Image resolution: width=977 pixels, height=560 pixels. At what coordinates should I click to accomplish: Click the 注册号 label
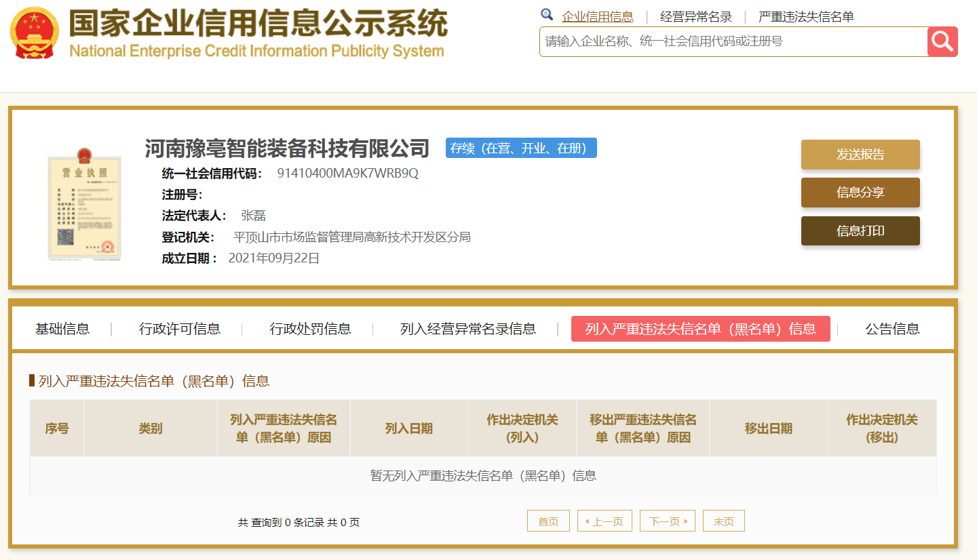pos(183,195)
